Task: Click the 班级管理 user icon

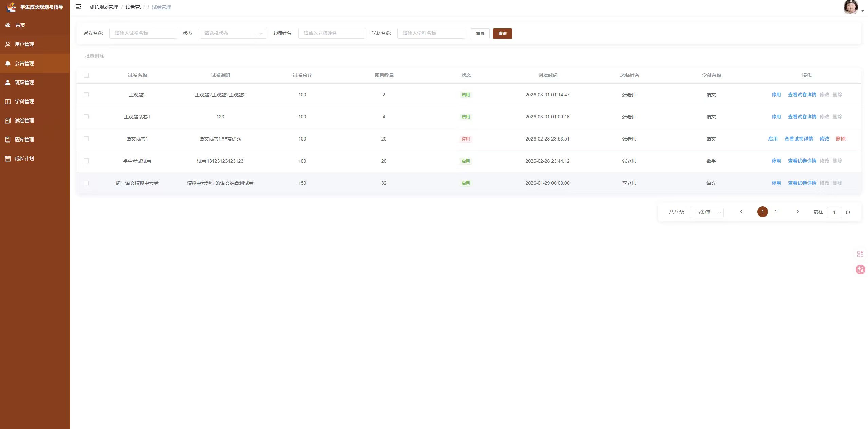Action: (8, 82)
